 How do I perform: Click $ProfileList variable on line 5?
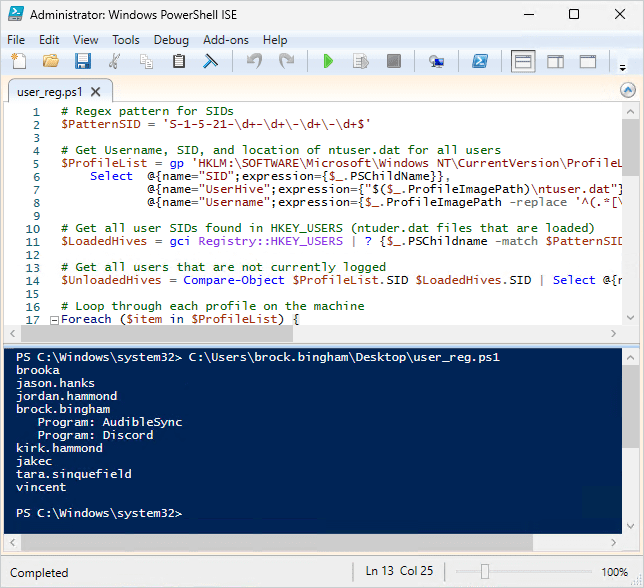104,163
